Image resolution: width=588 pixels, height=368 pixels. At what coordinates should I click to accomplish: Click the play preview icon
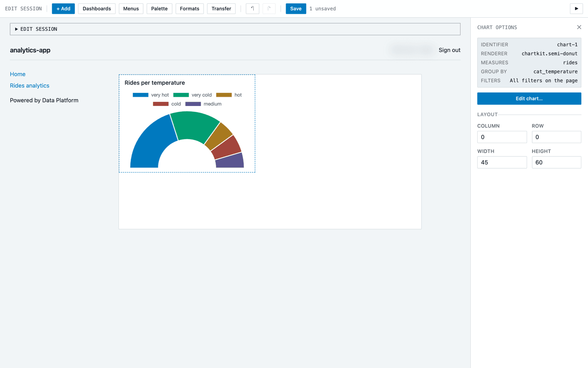click(576, 8)
